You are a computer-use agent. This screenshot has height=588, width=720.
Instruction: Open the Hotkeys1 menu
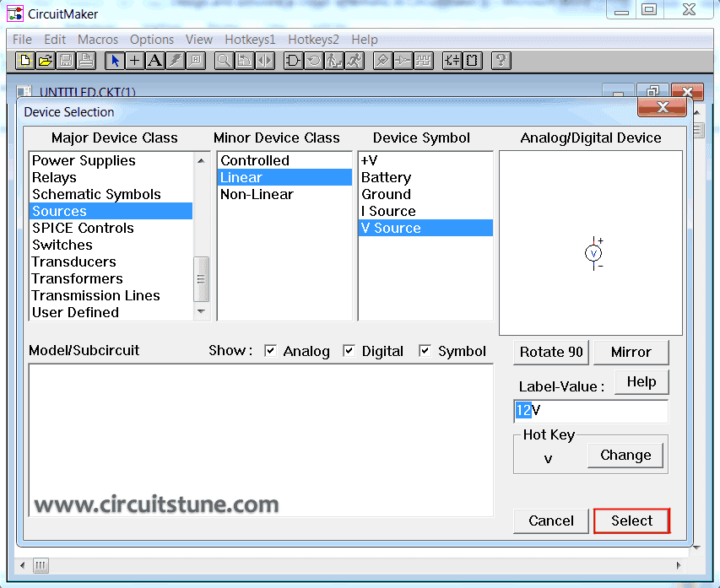click(250, 39)
